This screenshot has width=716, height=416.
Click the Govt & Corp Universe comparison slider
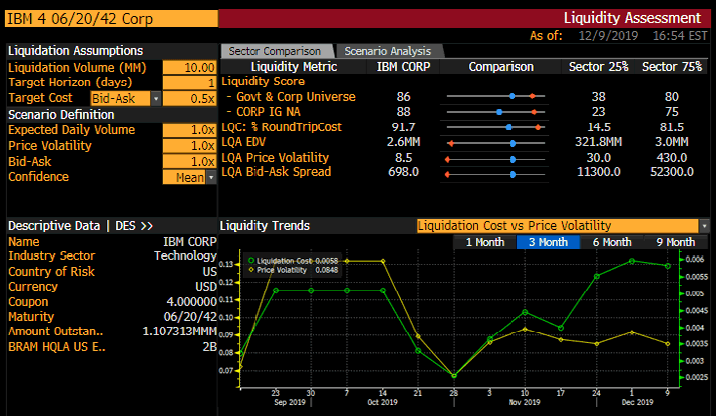point(495,96)
